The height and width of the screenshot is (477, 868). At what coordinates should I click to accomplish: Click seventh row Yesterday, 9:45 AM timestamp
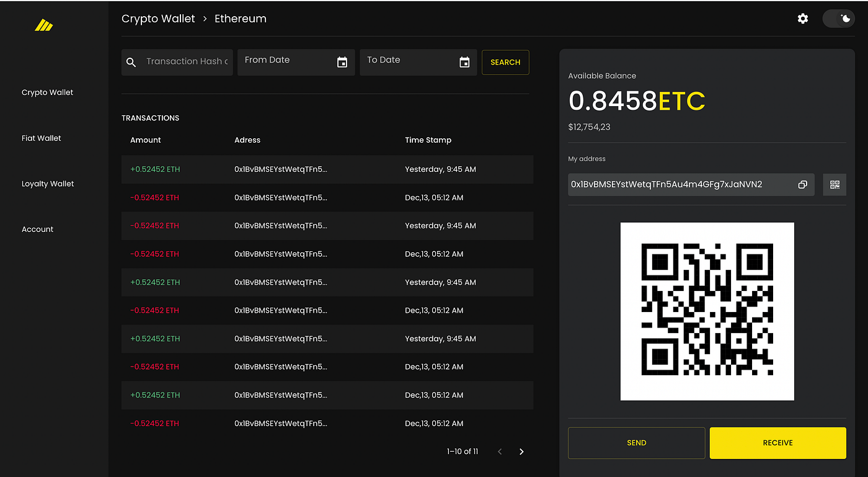point(440,339)
